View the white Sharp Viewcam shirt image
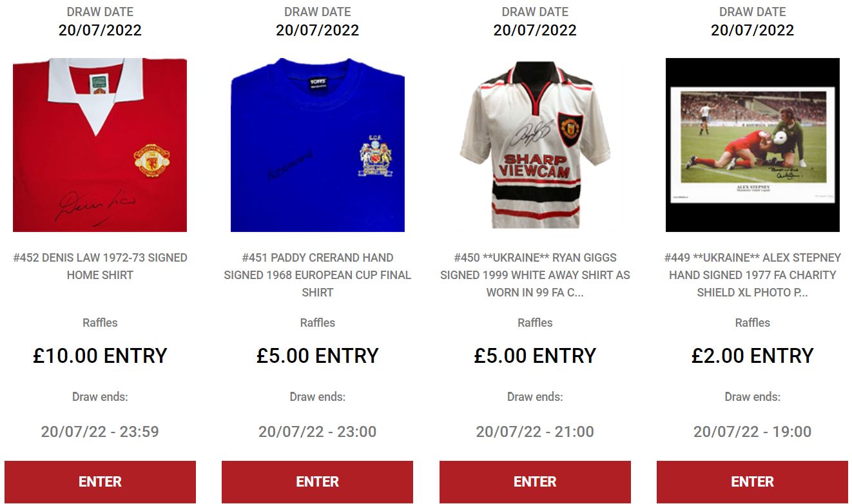 click(x=535, y=145)
